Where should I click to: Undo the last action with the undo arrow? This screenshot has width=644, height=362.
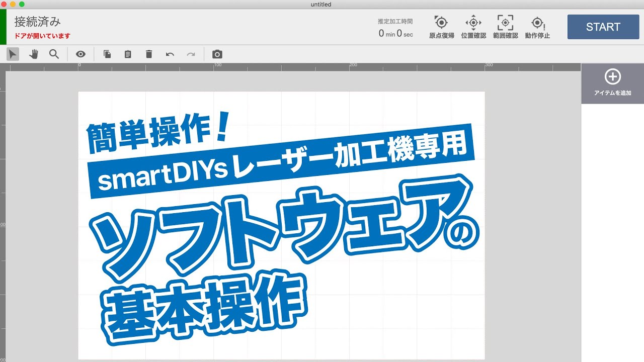(170, 54)
